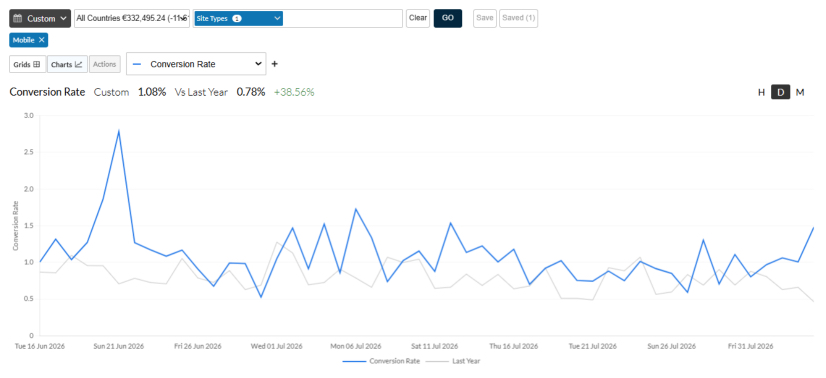Toggle Last Year series in legend
The width and height of the screenshot is (826, 378).
click(x=453, y=361)
